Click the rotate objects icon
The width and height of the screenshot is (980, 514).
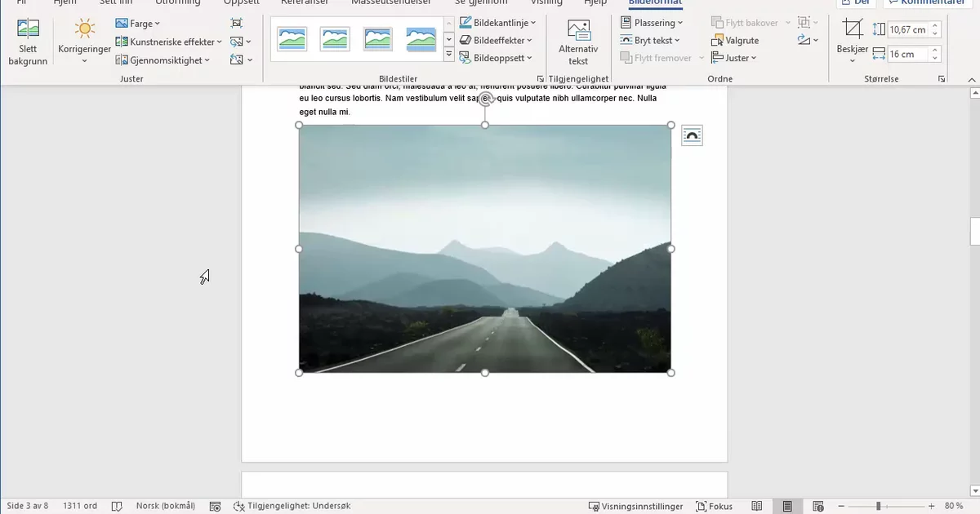808,40
